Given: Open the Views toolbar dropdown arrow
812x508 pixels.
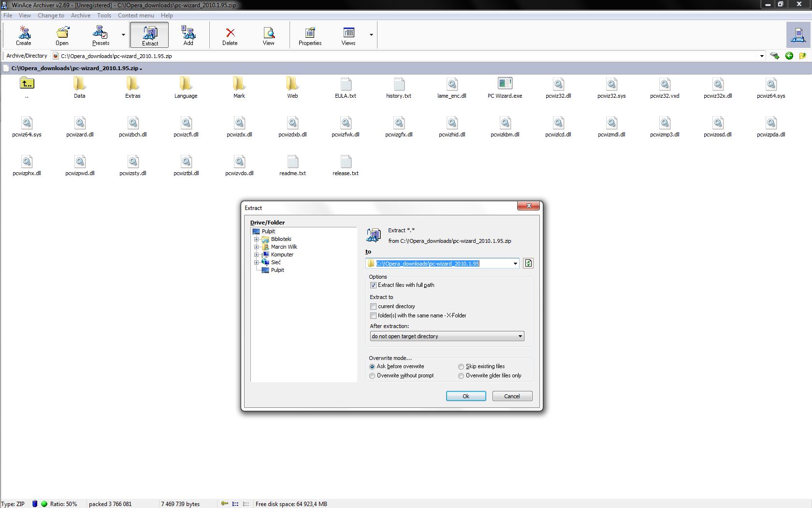Looking at the screenshot, I should (x=371, y=35).
